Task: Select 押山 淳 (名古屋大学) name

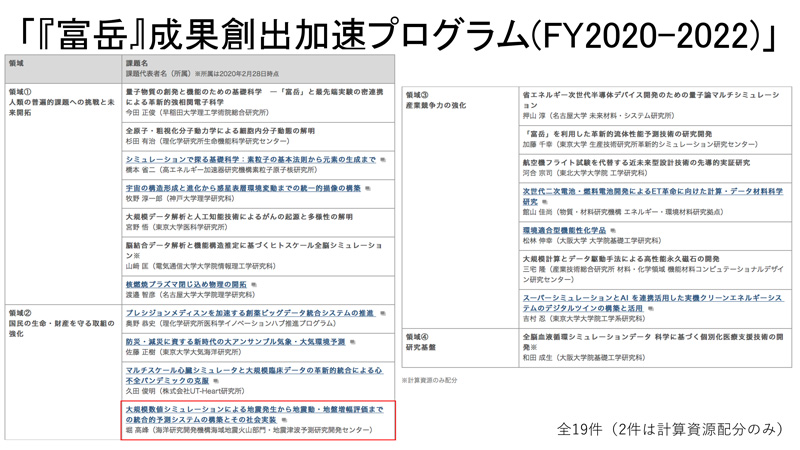Action: tap(598, 115)
